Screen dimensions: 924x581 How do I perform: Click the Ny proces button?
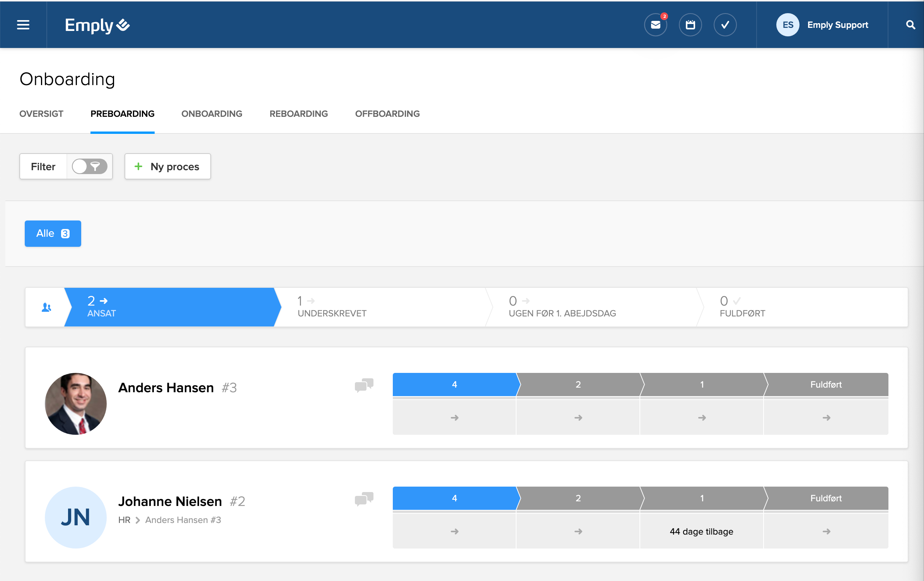tap(167, 167)
